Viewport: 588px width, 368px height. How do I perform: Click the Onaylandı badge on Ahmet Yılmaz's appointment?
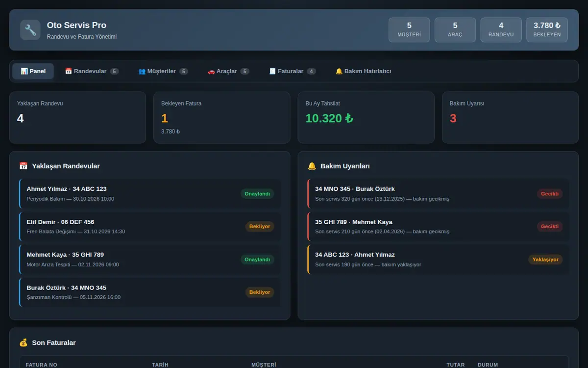tap(257, 193)
